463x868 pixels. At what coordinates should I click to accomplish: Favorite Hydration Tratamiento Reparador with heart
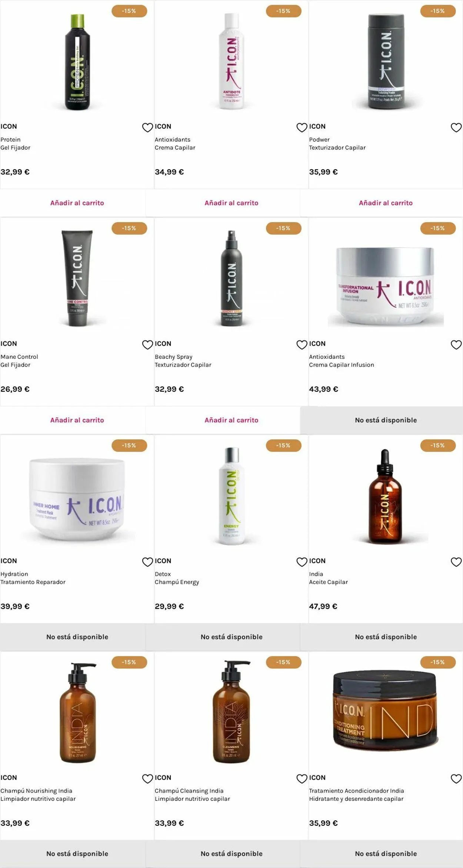pyautogui.click(x=147, y=562)
